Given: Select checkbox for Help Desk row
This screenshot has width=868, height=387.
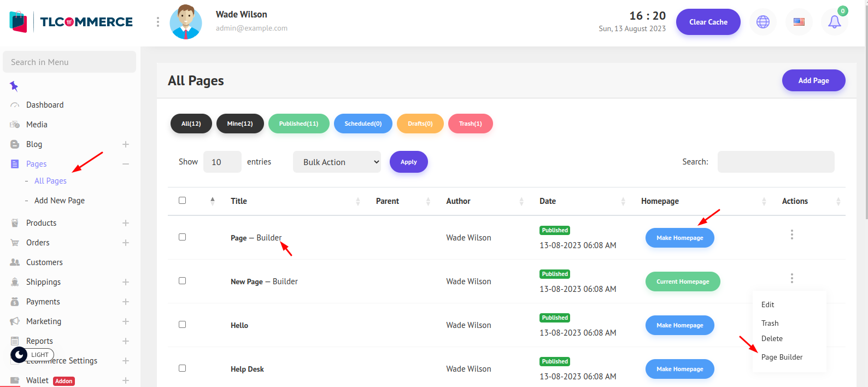Looking at the screenshot, I should pos(183,368).
